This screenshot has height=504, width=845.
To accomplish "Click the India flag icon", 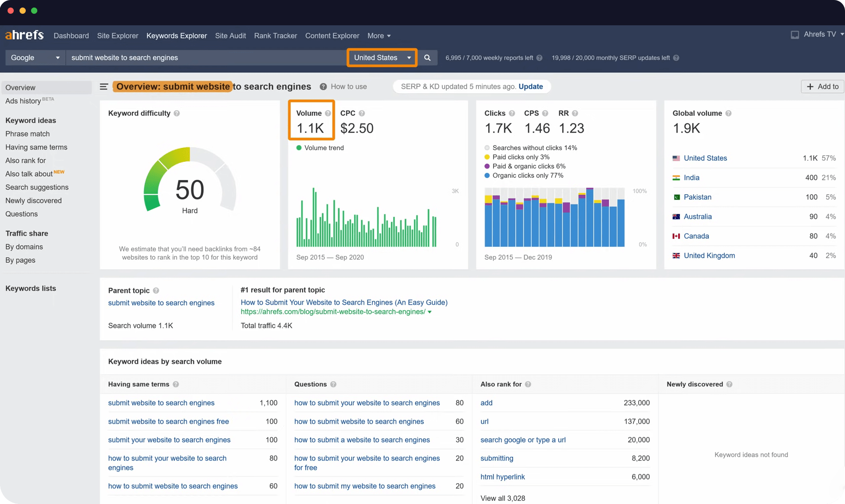I will [676, 177].
